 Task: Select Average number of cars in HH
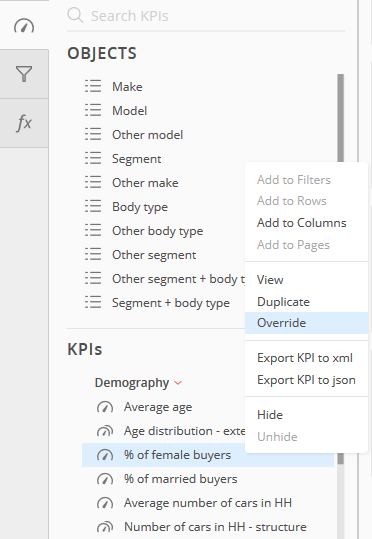pyautogui.click(x=208, y=503)
